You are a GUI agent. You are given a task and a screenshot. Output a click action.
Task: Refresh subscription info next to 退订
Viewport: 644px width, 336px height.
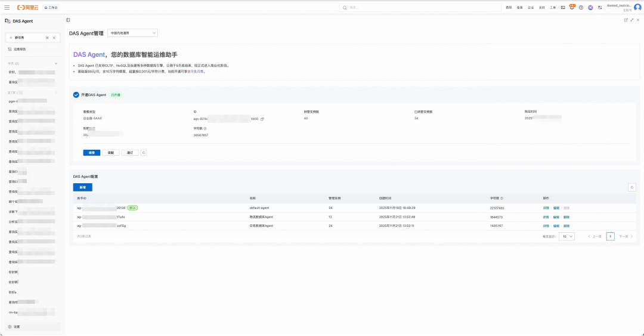click(x=143, y=153)
